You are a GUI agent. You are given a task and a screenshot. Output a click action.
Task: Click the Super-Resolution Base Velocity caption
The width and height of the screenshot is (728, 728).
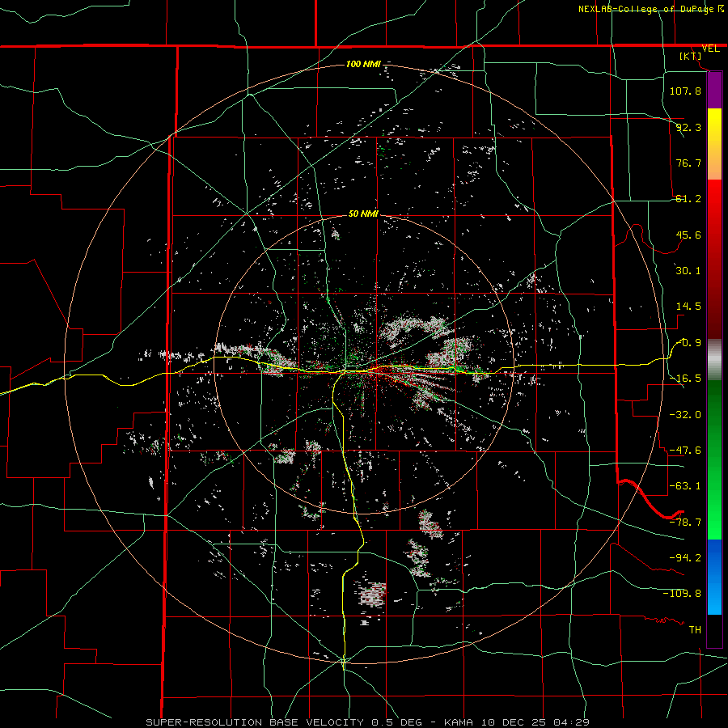368,722
